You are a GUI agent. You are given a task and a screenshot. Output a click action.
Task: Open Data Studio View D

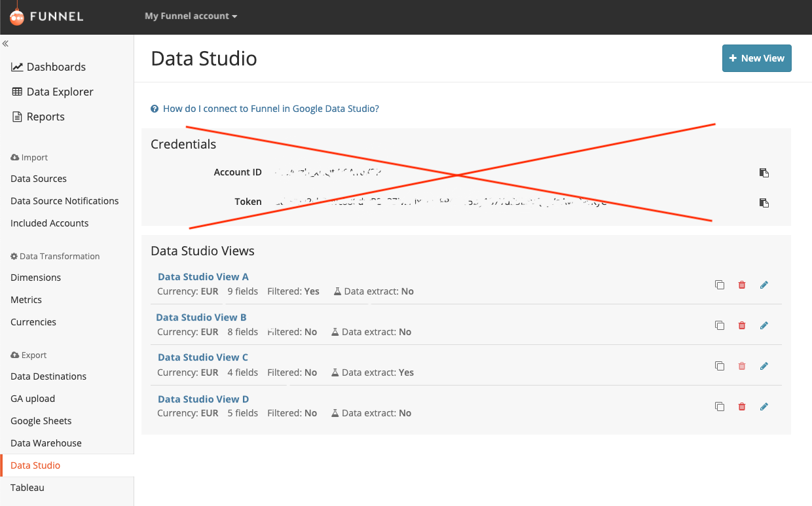coord(204,399)
